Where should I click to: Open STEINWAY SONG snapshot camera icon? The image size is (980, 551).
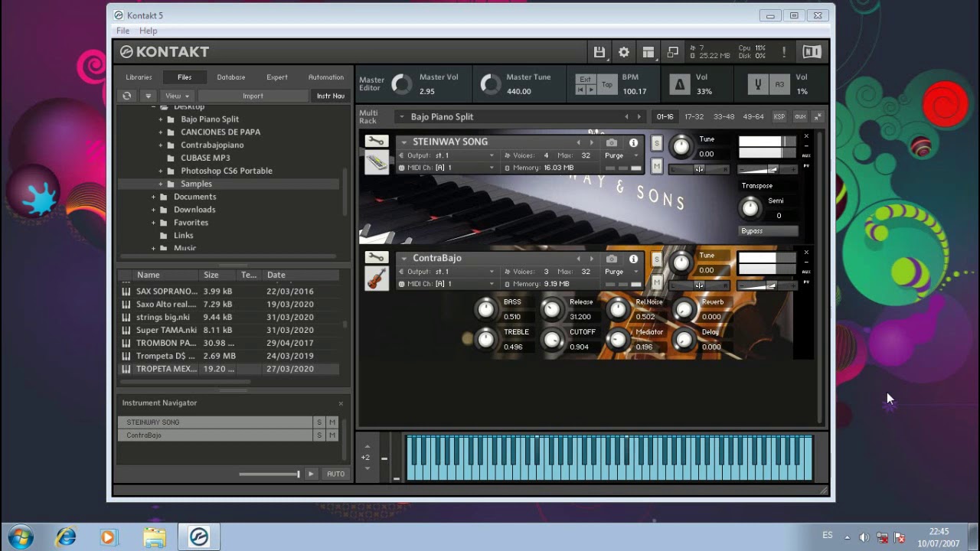click(611, 142)
